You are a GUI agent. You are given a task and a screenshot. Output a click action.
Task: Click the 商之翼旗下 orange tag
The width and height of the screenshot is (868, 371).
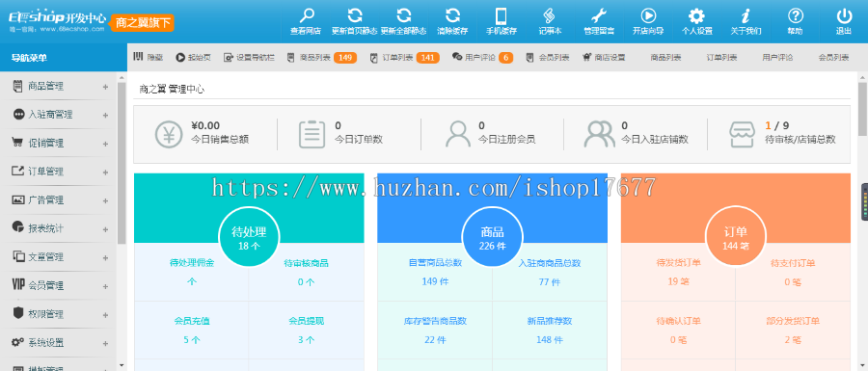(143, 23)
